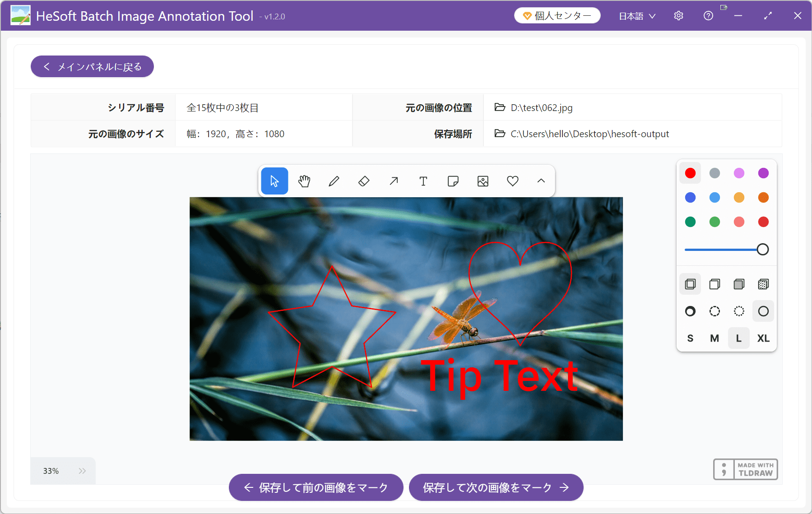Pick the dark blue color swatch
Screen dimensions: 812x514
pyautogui.click(x=690, y=198)
